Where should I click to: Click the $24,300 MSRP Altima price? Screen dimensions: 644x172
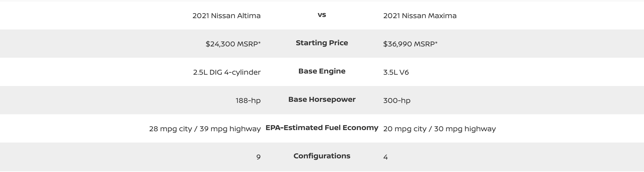(233, 44)
